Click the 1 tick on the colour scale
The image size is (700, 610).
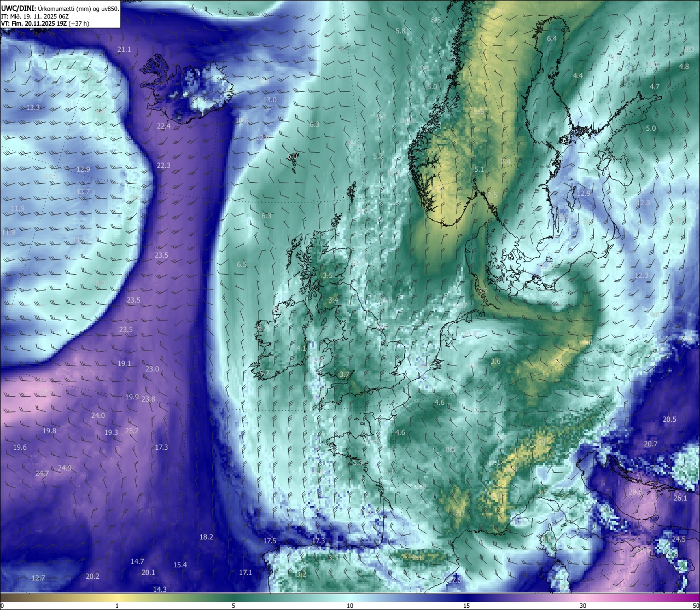117,606
